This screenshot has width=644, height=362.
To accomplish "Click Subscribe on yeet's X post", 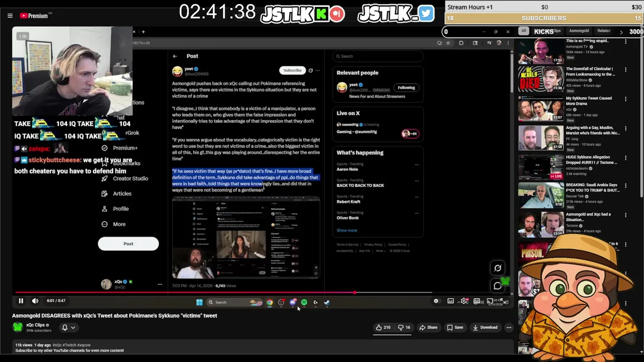I will (292, 70).
